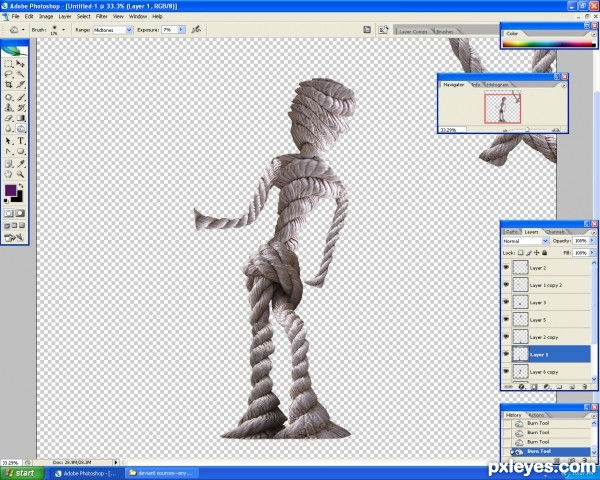Toggle the airbrush option in options bar
This screenshot has height=480, width=600.
[x=196, y=29]
